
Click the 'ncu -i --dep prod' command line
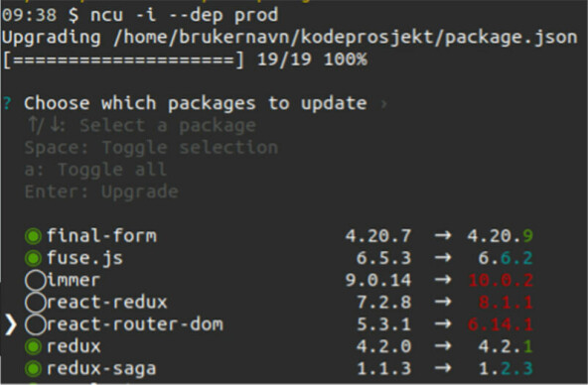point(184,15)
